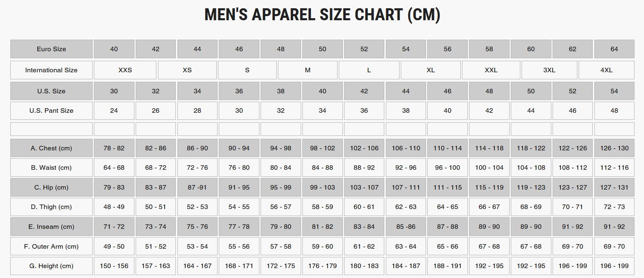644x278 pixels.
Task: Select the F. Outer Arm (cm) label
Action: tap(51, 247)
